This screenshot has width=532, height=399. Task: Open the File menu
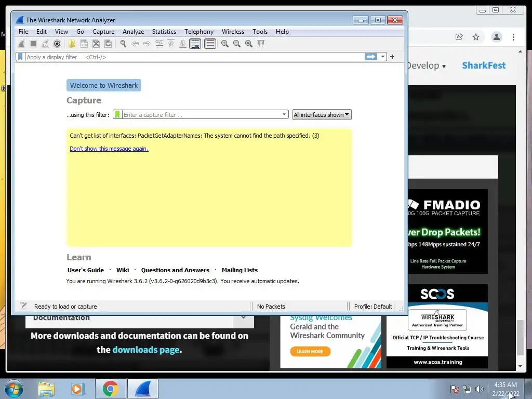[23, 32]
